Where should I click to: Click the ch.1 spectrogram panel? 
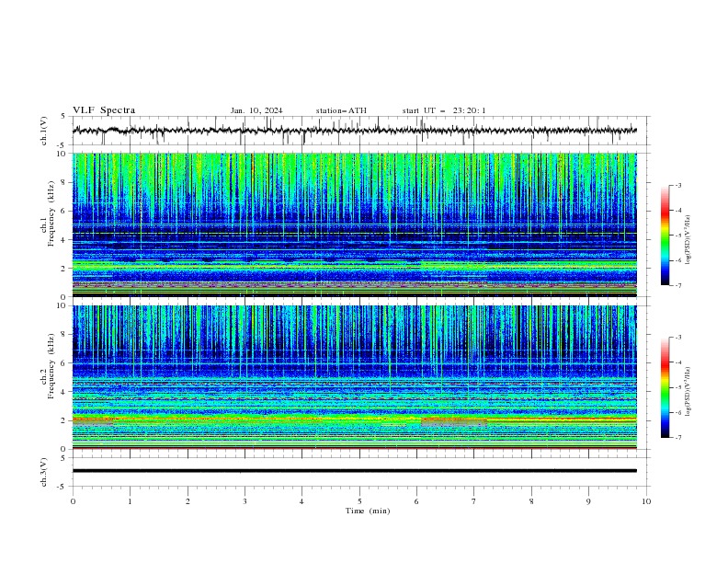355,224
